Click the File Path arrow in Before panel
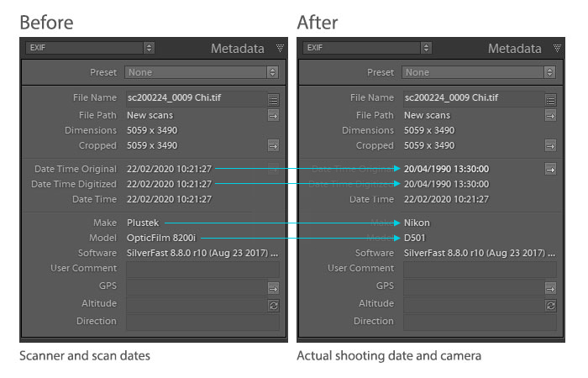Screen dimensions: 588x378 pos(273,115)
